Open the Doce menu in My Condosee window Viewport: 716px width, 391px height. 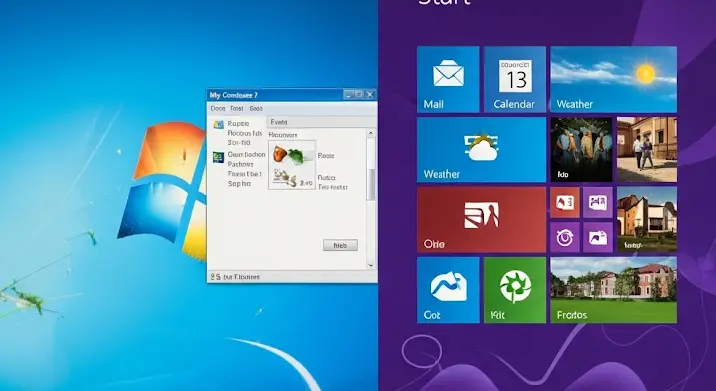point(218,109)
